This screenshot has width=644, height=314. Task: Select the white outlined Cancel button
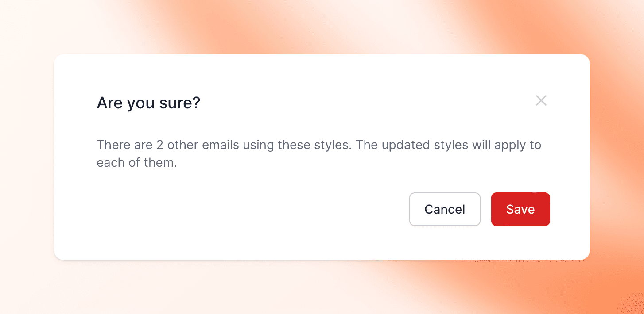(445, 209)
